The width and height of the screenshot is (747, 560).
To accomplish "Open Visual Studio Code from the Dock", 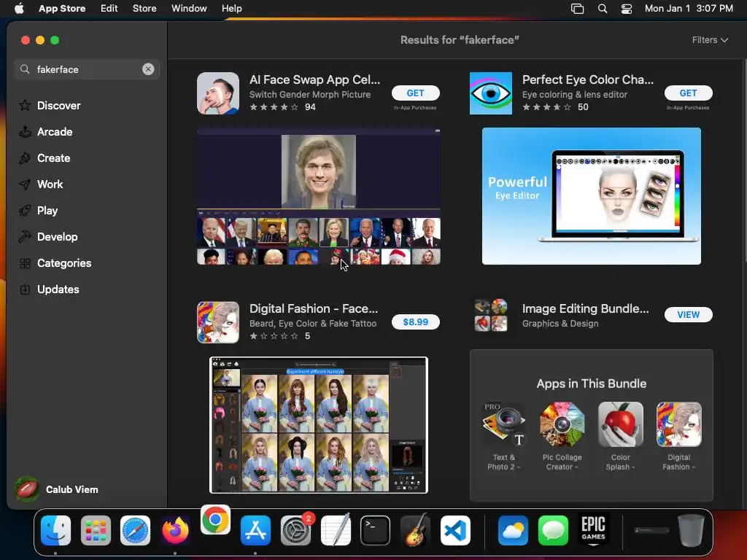I will point(455,530).
